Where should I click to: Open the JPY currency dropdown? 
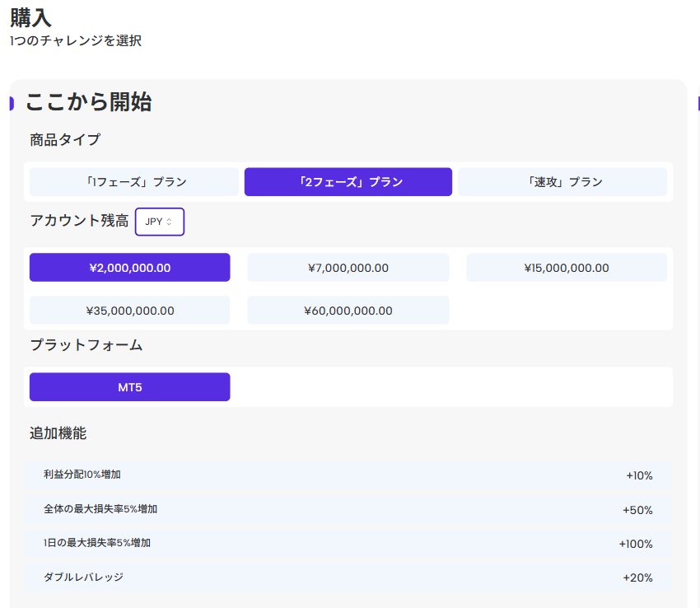pyautogui.click(x=160, y=222)
